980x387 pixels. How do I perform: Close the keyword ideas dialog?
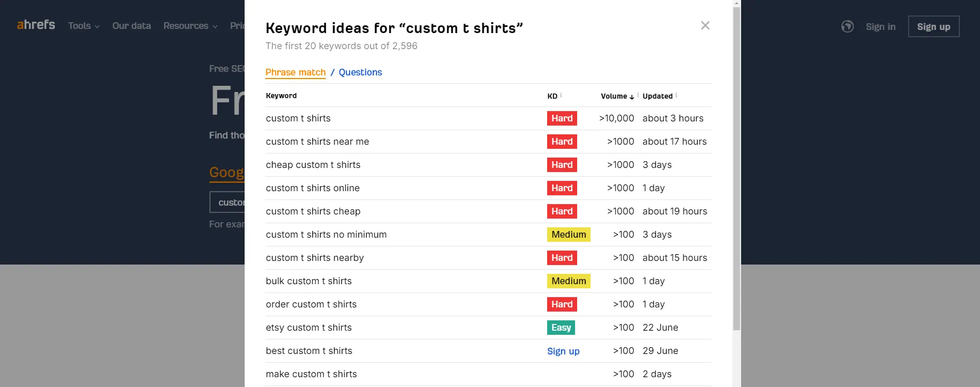[705, 25]
